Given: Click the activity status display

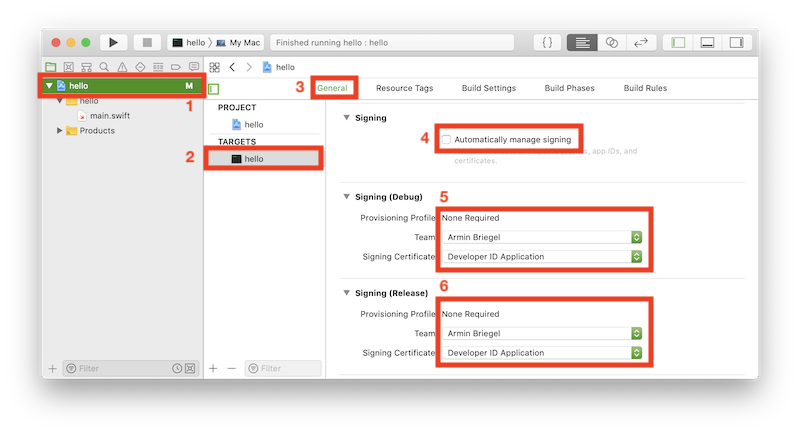Looking at the screenshot, I should point(392,42).
